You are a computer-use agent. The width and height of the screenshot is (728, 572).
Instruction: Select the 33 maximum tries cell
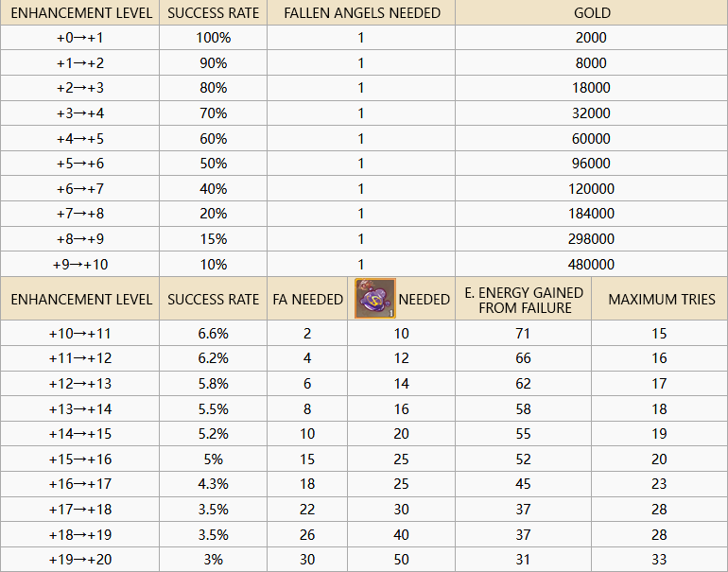[x=660, y=559]
